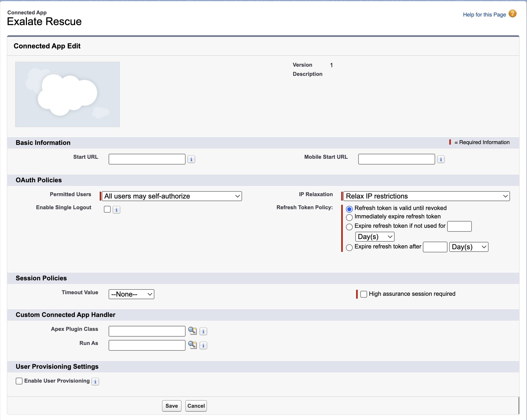Click the orange help question mark icon
Viewport: 527px width, 420px height.
513,14
